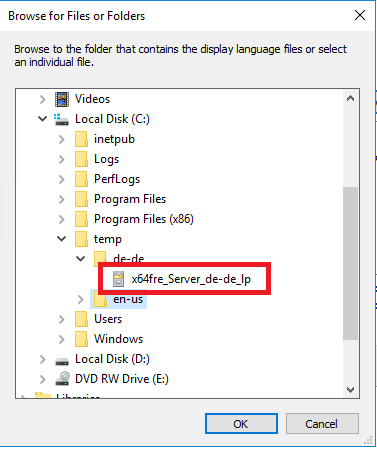The height and width of the screenshot is (449, 377).
Task: Select the Videos library icon
Action: point(62,99)
